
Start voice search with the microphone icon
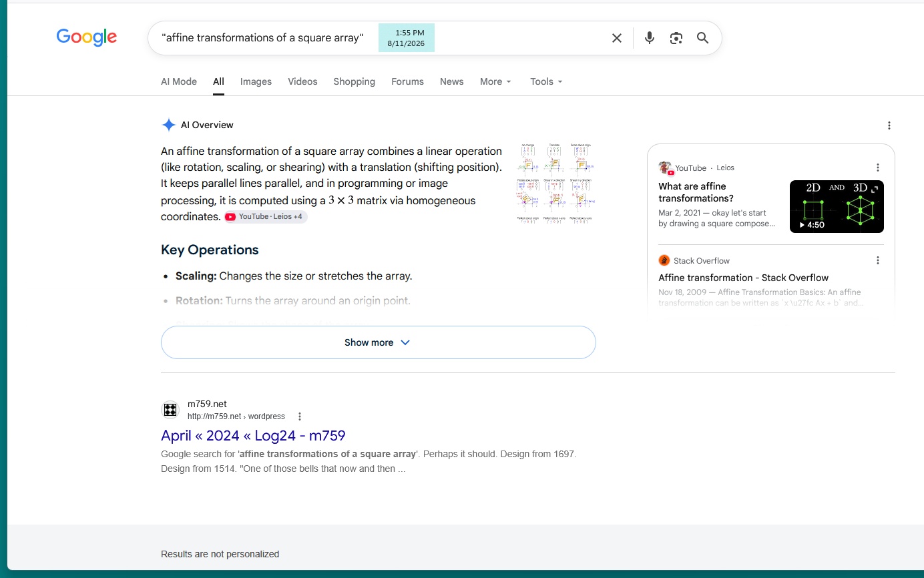(650, 38)
